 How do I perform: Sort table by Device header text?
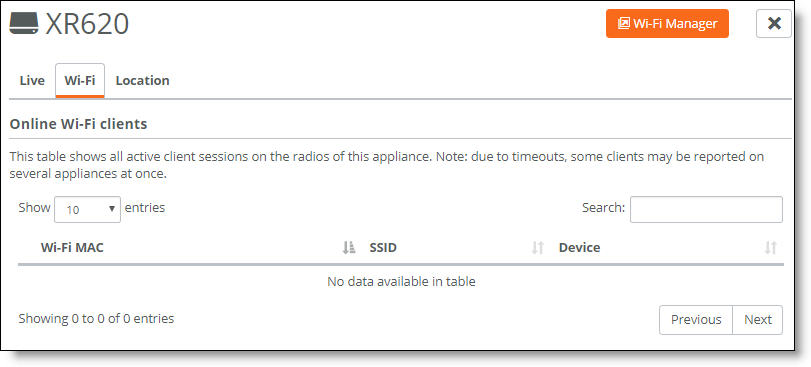pyautogui.click(x=579, y=248)
